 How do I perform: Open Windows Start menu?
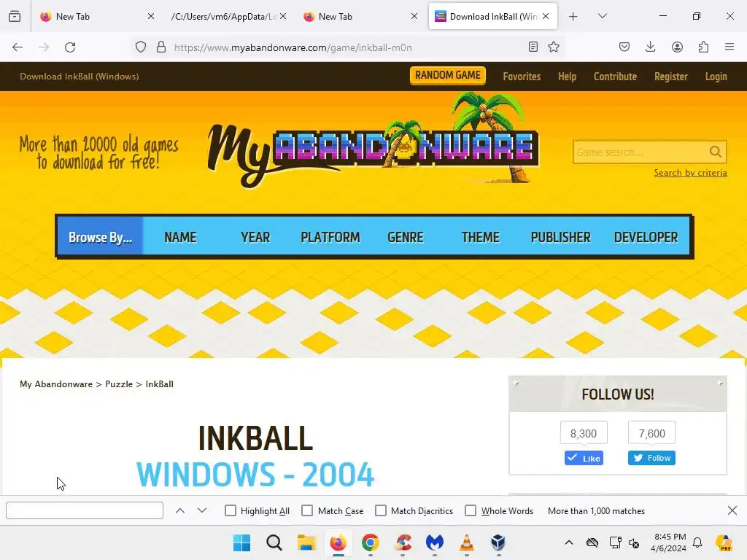(x=241, y=542)
